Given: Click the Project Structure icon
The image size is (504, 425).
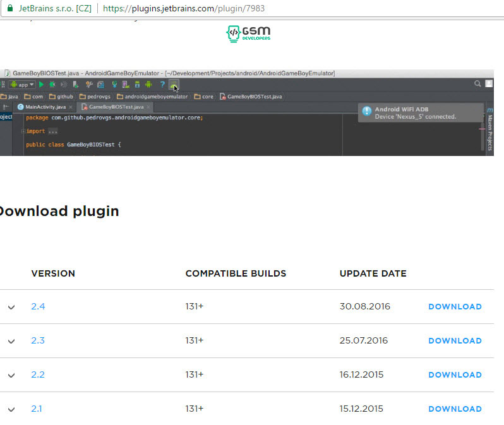Looking at the screenshot, I should coord(100,85).
